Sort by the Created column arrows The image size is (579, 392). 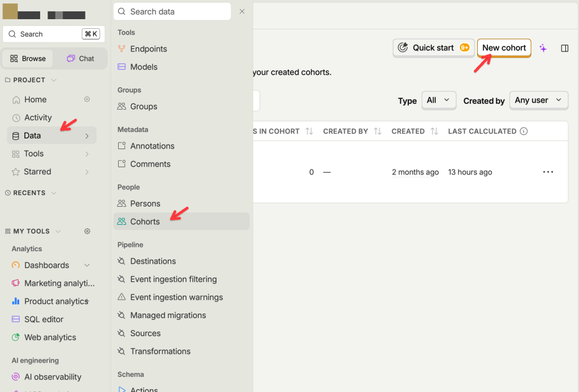tap(434, 131)
